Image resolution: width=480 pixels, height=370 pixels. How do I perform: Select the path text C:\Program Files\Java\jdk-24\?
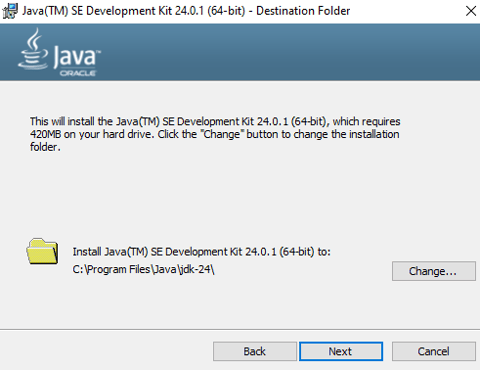143,269
